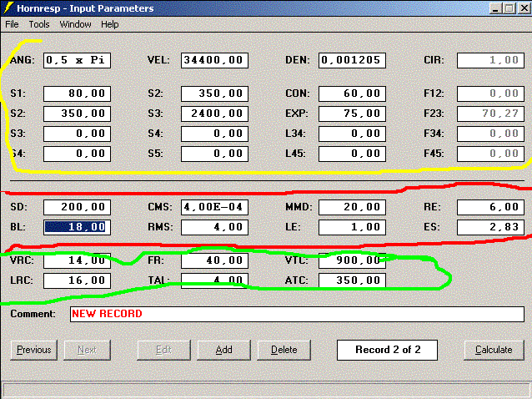The height and width of the screenshot is (399, 532).
Task: Click the LRC field showing 16,00
Action: [x=77, y=280]
